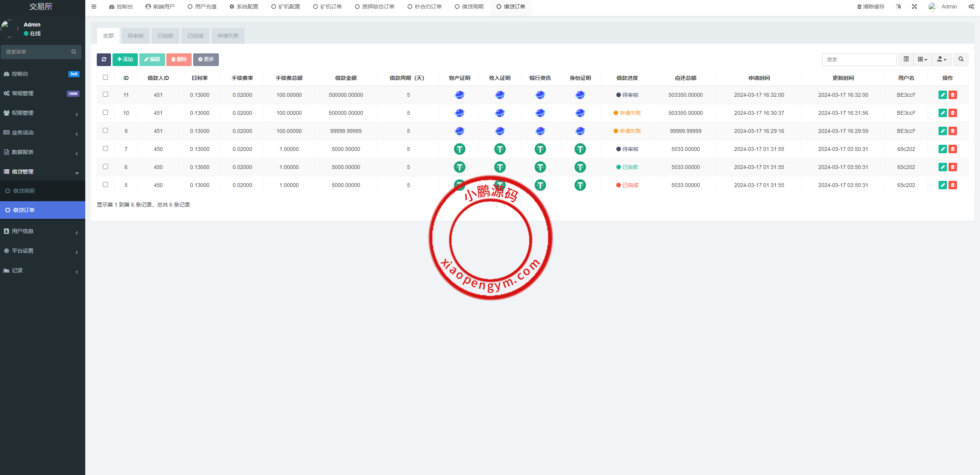
Task: Click the green 添加 button
Action: [125, 60]
